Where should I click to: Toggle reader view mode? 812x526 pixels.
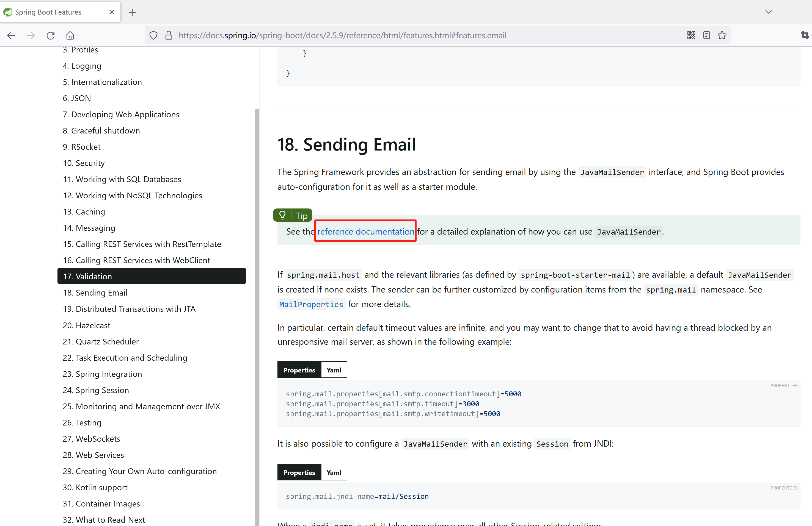click(706, 35)
